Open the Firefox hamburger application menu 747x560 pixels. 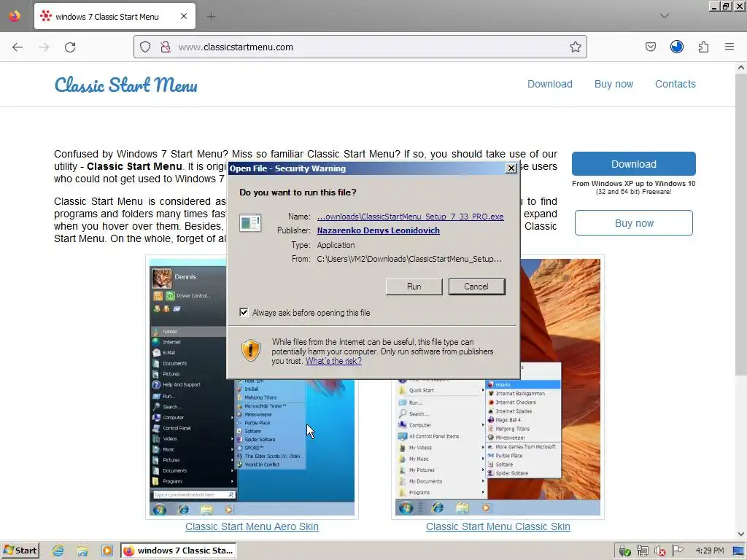point(729,47)
